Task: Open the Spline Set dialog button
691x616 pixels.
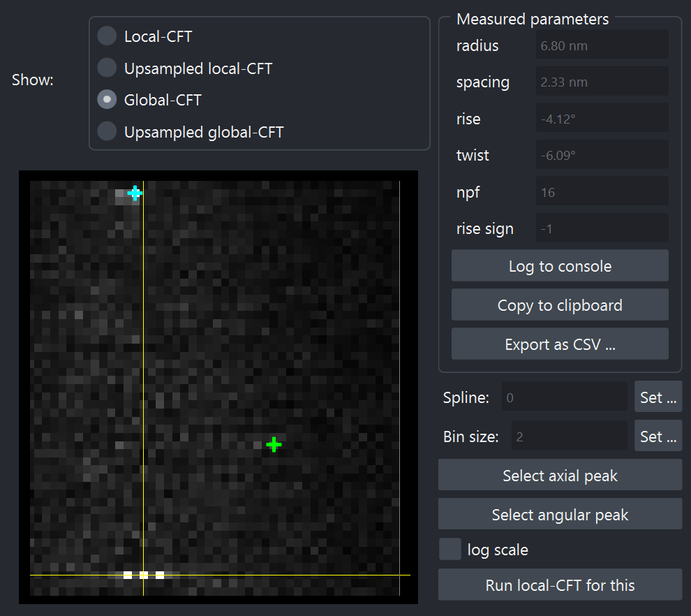Action: tap(657, 397)
